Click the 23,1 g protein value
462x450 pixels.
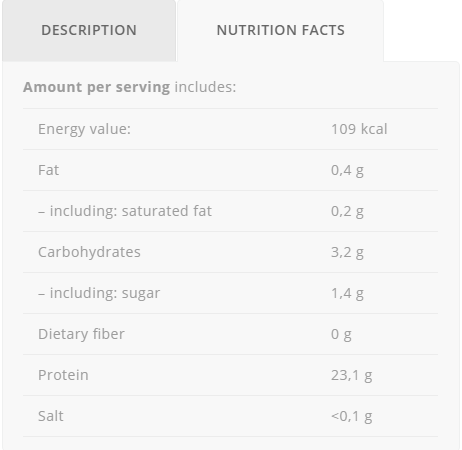[x=351, y=375]
